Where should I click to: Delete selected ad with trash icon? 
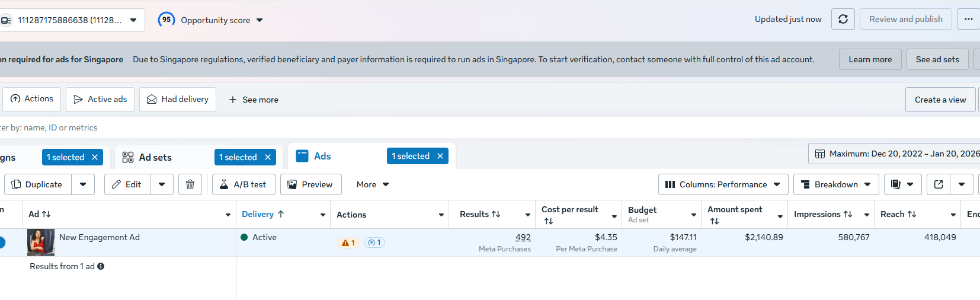pos(190,184)
